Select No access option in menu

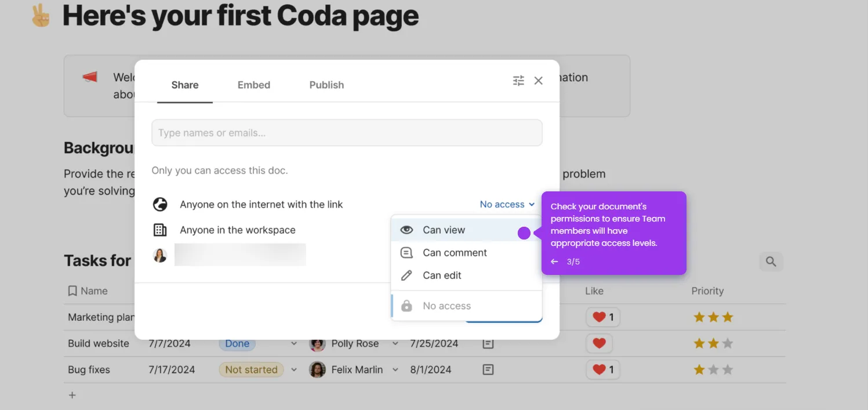point(467,306)
